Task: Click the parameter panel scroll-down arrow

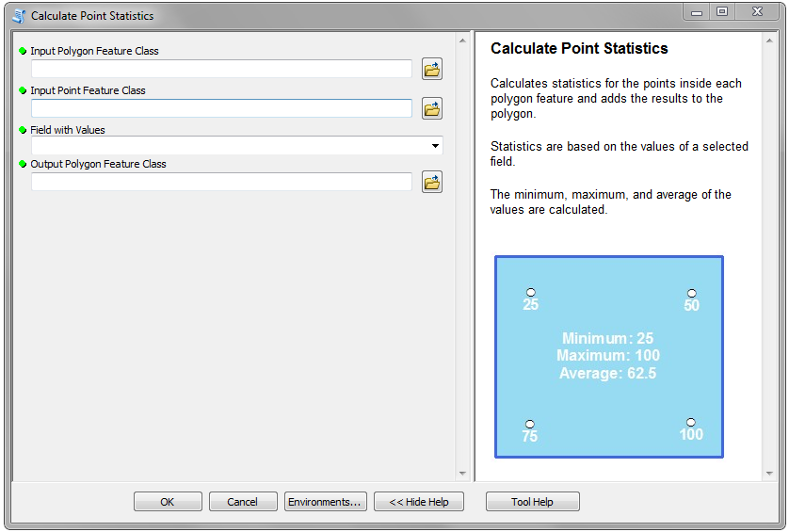Action: (x=462, y=473)
